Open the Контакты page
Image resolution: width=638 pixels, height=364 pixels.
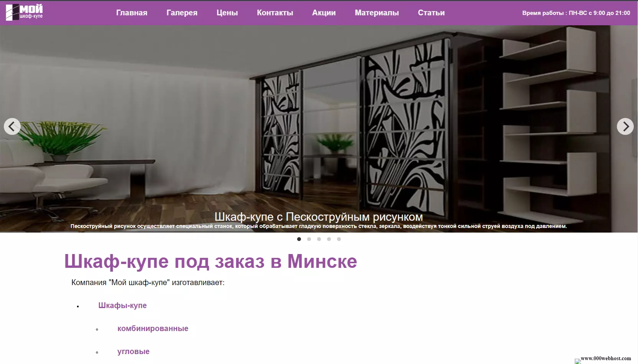pos(275,13)
